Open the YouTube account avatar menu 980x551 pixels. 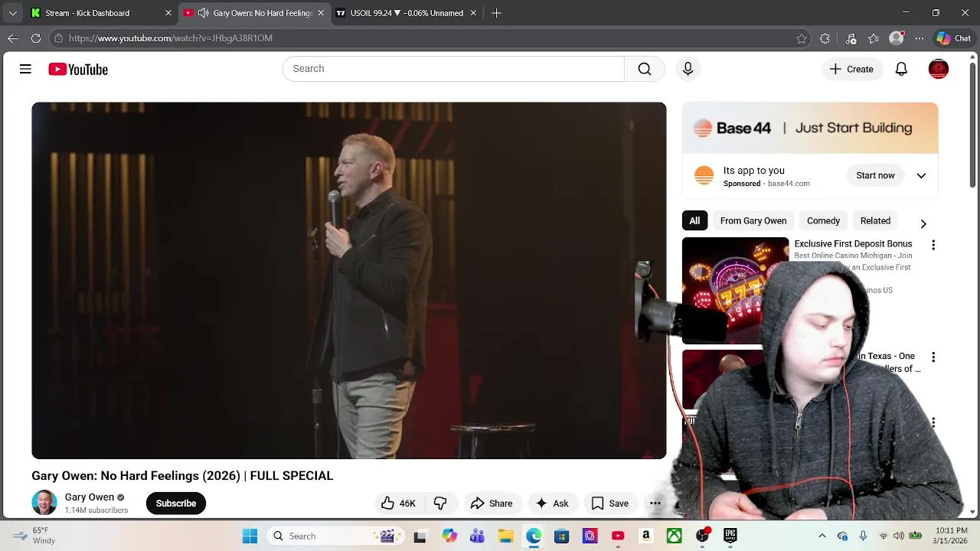(x=938, y=69)
